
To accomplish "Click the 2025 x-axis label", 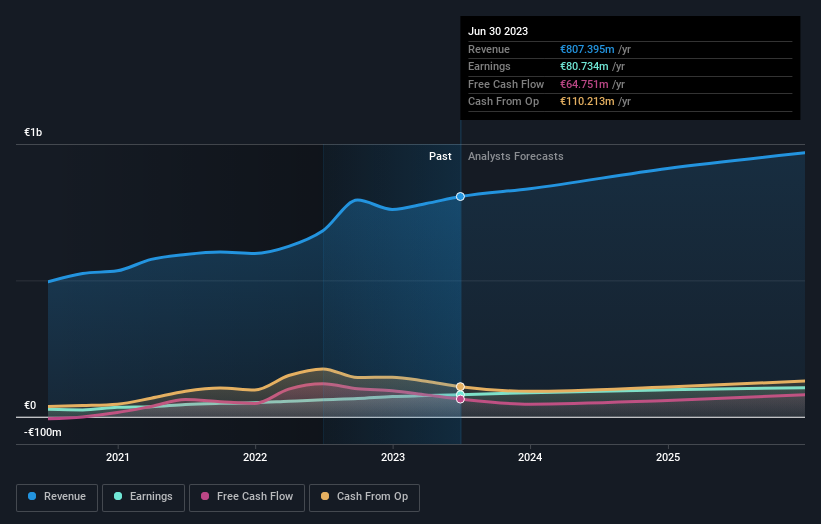I will coord(668,457).
